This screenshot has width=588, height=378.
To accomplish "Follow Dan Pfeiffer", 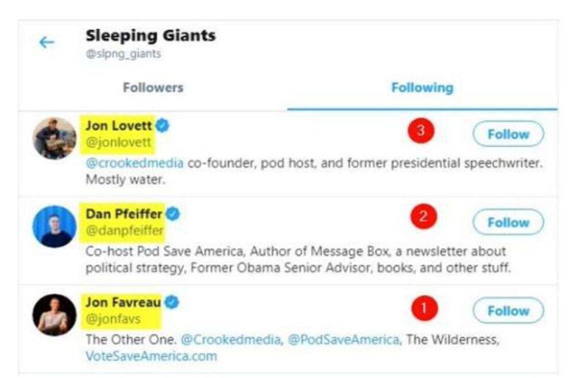I will tap(508, 222).
